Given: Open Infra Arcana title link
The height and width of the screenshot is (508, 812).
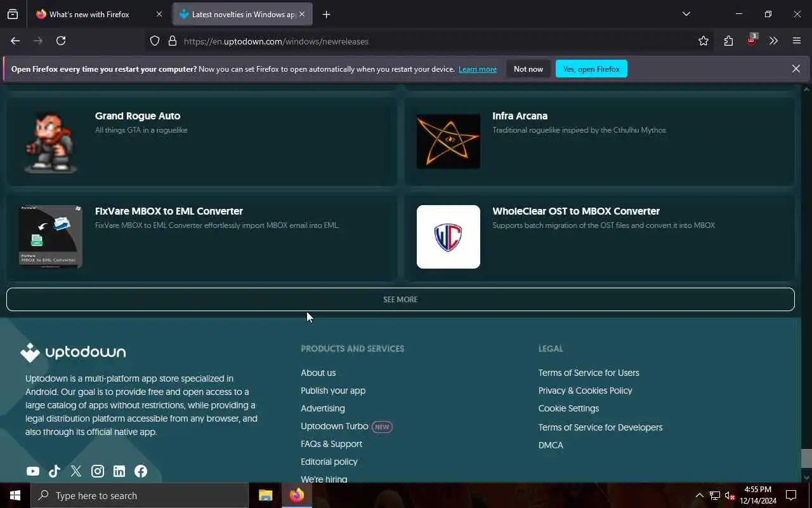Looking at the screenshot, I should pyautogui.click(x=520, y=116).
